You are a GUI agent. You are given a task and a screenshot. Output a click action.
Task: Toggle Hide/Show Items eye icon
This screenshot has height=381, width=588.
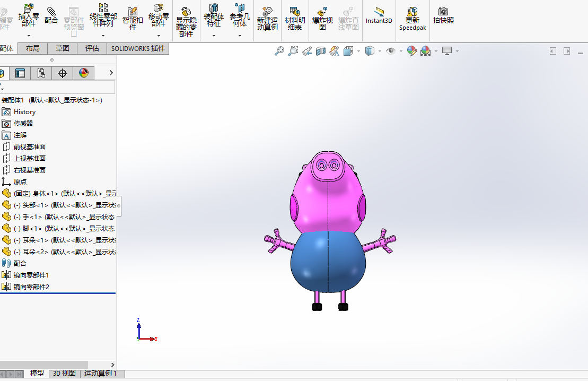(391, 51)
